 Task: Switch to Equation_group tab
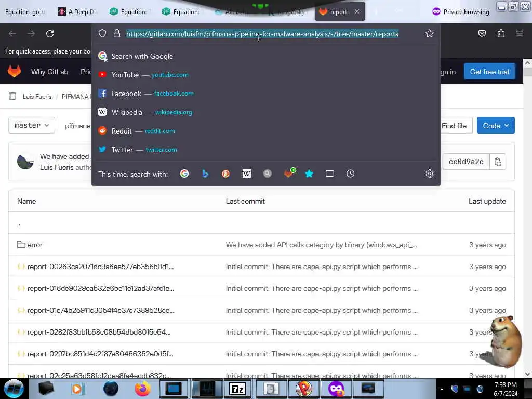click(x=25, y=12)
